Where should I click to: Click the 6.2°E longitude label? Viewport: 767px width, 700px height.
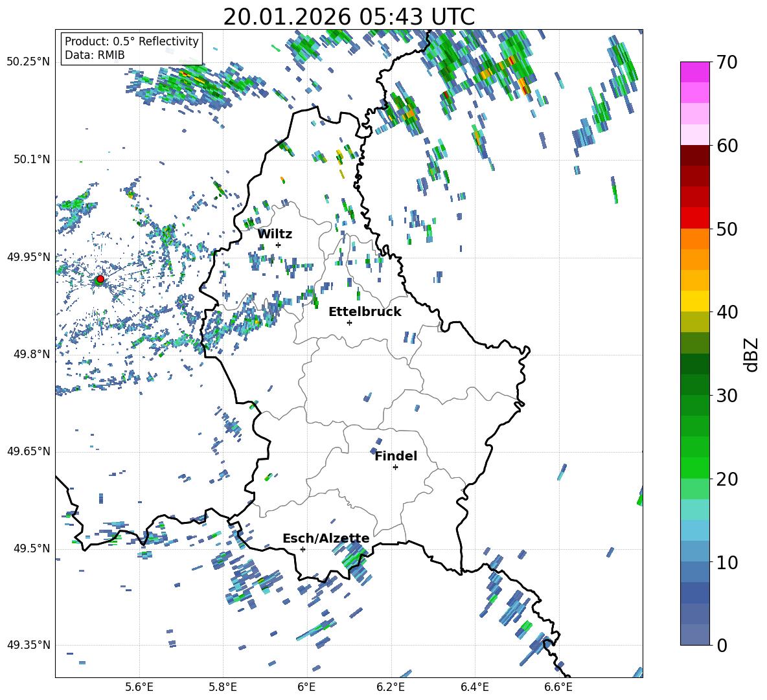coord(391,687)
